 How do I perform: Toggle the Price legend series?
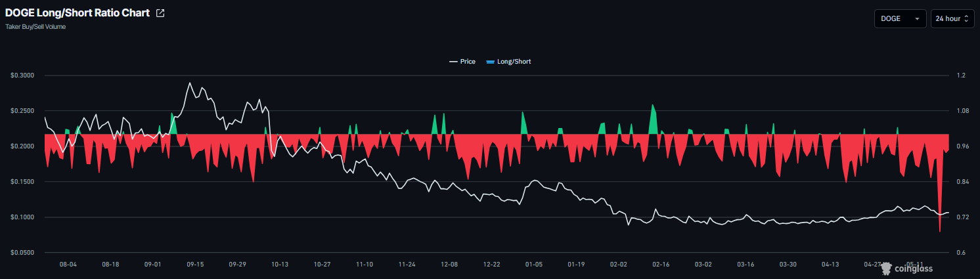pyautogui.click(x=462, y=62)
